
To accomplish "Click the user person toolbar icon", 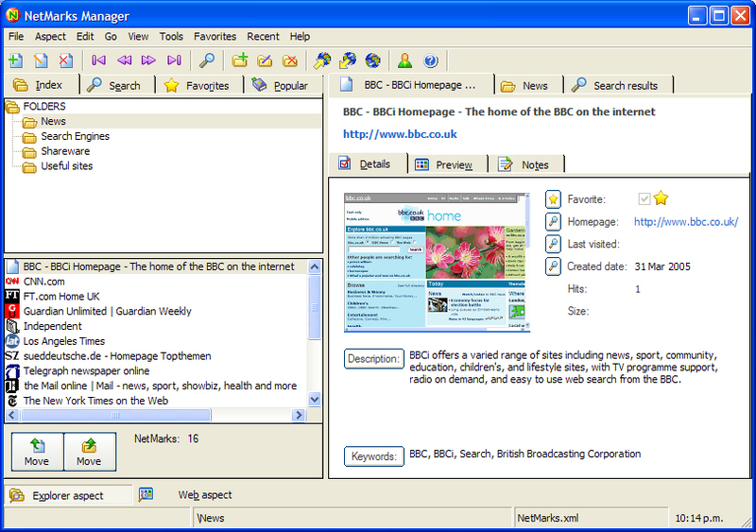I will (x=405, y=60).
